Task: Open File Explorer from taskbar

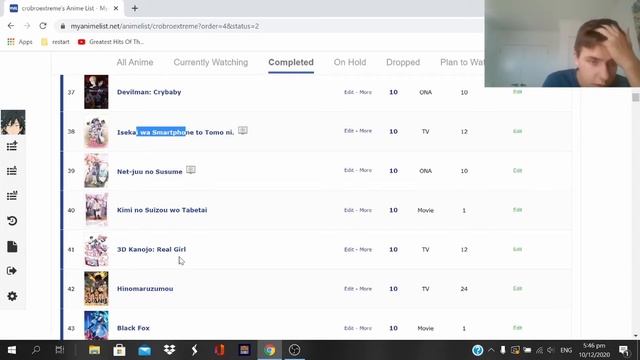Action: (x=94, y=350)
